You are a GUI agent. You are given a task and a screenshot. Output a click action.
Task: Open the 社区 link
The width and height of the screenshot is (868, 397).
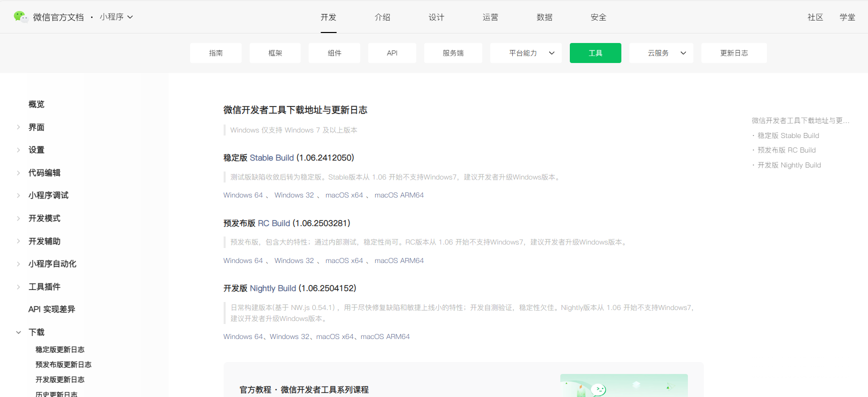click(815, 17)
